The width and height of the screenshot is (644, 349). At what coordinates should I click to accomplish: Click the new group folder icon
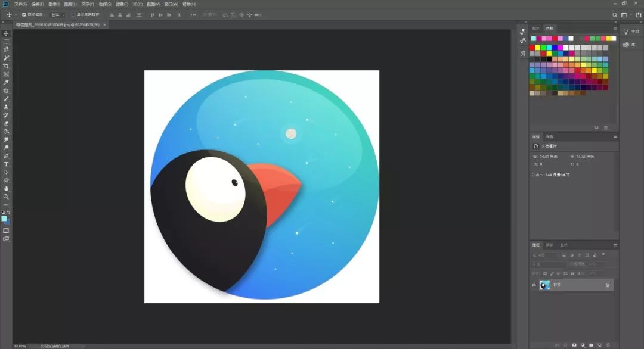coord(591,345)
